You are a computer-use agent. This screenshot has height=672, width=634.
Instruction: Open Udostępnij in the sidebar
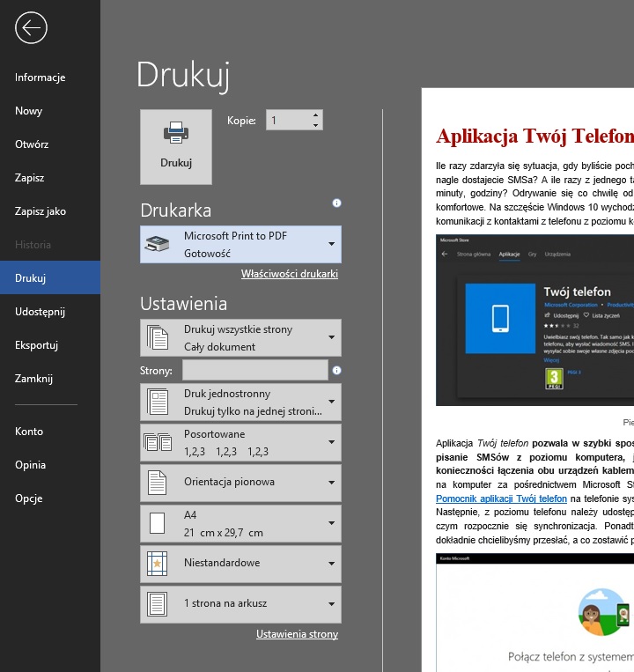click(x=50, y=312)
